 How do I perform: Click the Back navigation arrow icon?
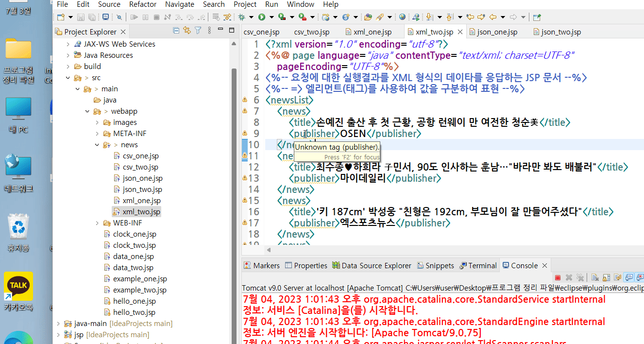click(493, 17)
